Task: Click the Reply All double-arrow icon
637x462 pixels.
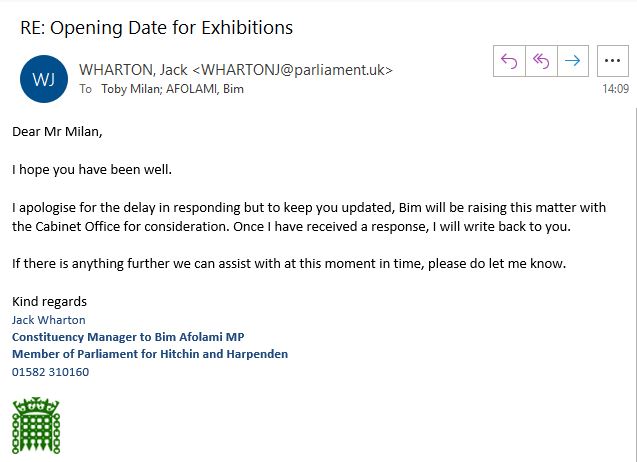Action: (541, 61)
